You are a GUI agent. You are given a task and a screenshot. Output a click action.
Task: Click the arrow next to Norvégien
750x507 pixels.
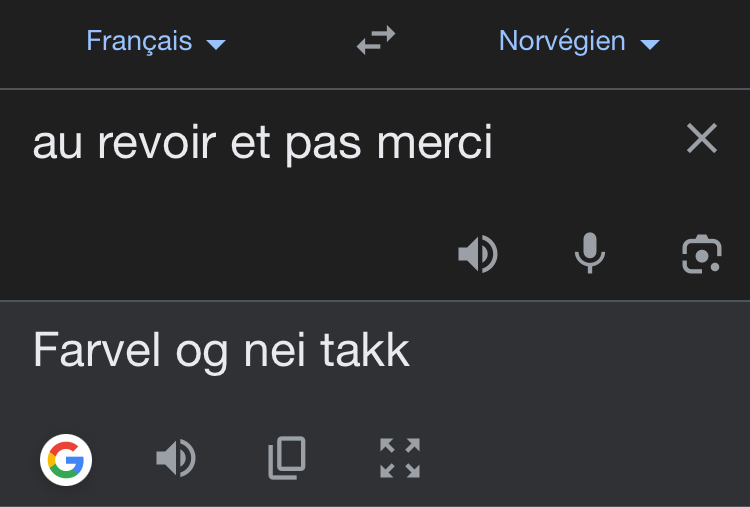pyautogui.click(x=650, y=44)
